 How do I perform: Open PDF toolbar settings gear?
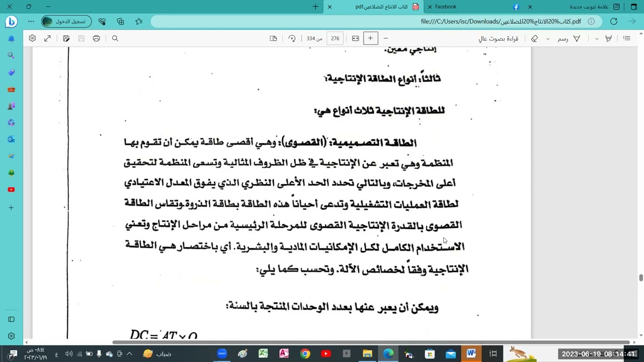coord(32,38)
